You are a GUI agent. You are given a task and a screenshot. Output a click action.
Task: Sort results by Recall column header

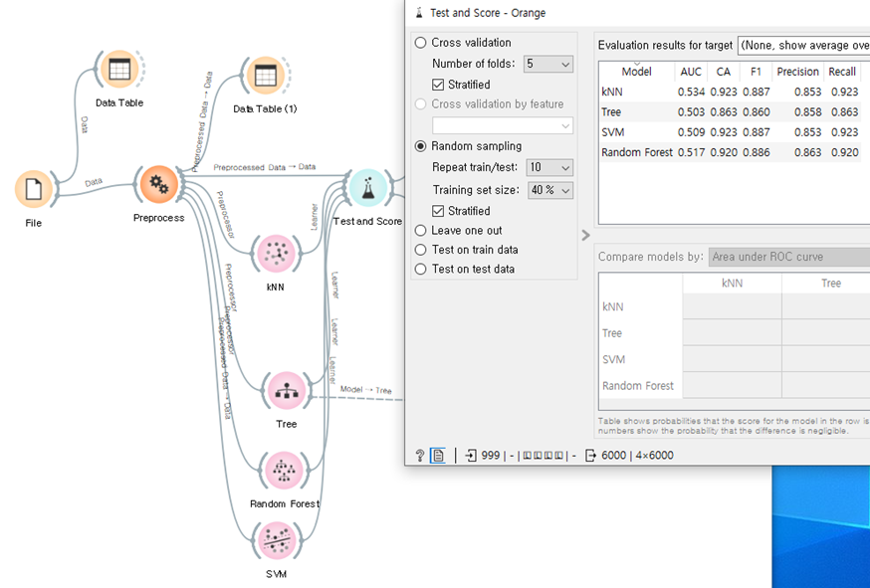842,72
